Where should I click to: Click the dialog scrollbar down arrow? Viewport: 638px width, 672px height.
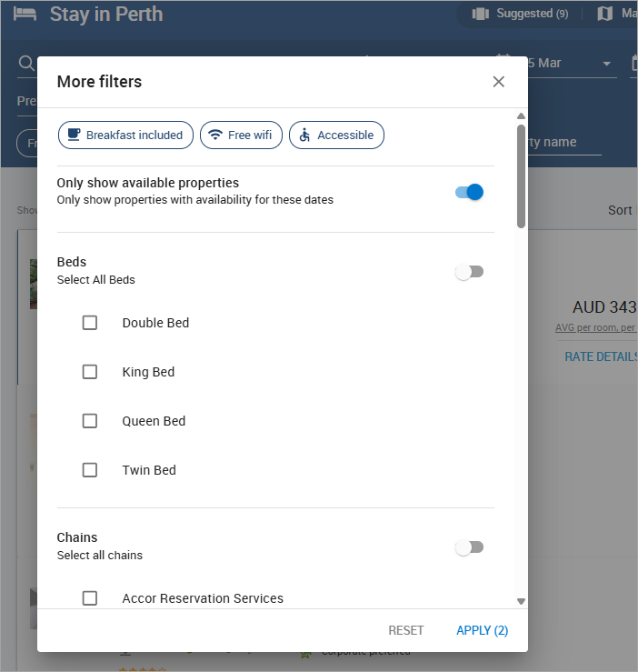coord(521,601)
